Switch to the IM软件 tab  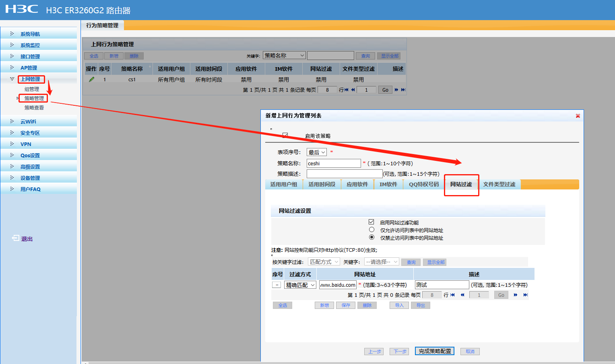pos(388,185)
